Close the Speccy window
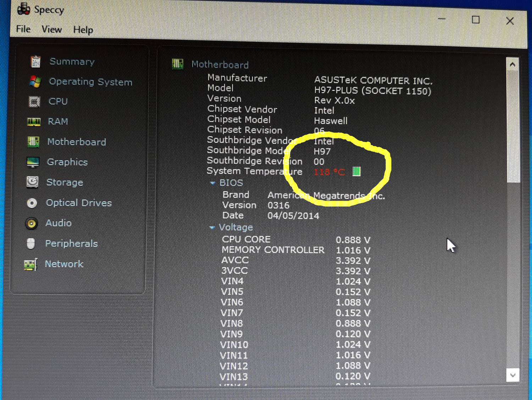This screenshot has width=532, height=400. click(x=510, y=21)
